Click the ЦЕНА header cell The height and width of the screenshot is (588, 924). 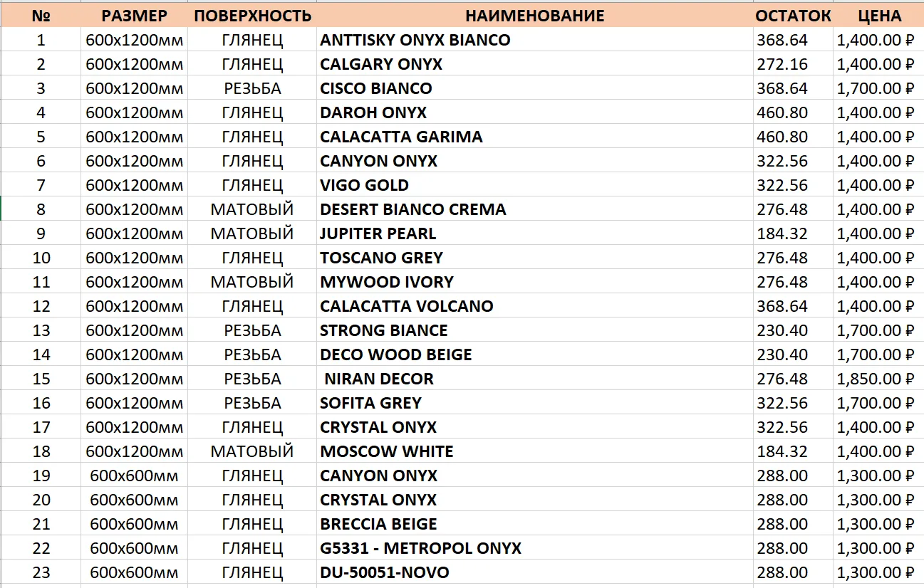(879, 15)
